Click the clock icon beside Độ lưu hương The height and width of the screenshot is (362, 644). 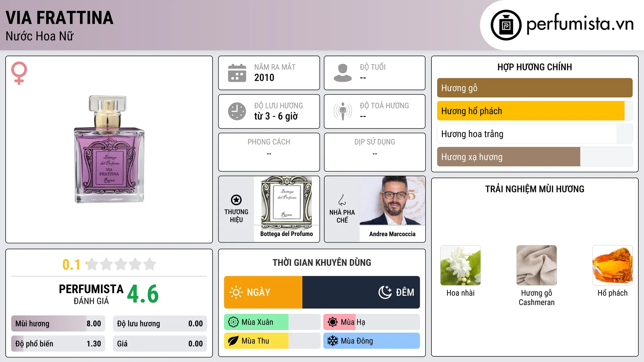click(237, 111)
